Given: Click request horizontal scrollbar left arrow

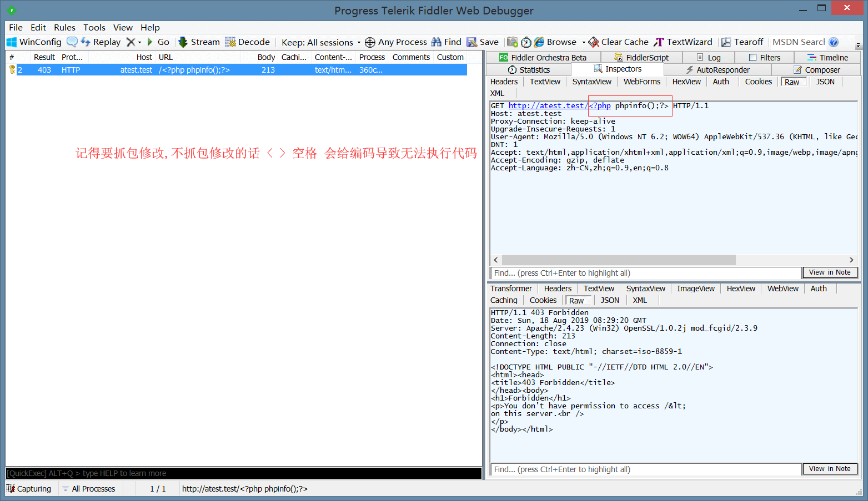Looking at the screenshot, I should [x=496, y=260].
